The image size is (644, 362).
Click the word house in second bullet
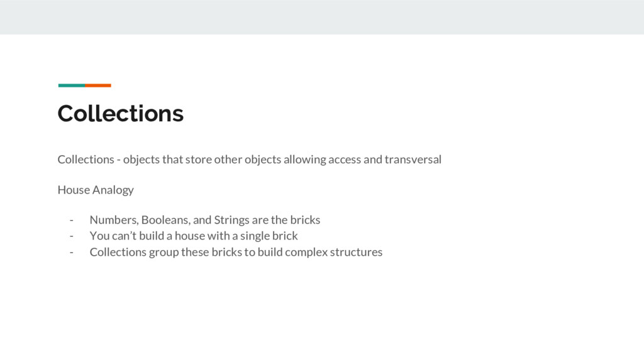pyautogui.click(x=189, y=236)
